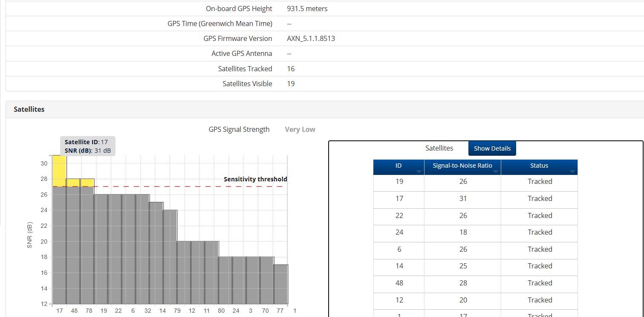Click the Signal-to-Noise Ratio header label
The height and width of the screenshot is (317, 644).
pyautogui.click(x=462, y=166)
